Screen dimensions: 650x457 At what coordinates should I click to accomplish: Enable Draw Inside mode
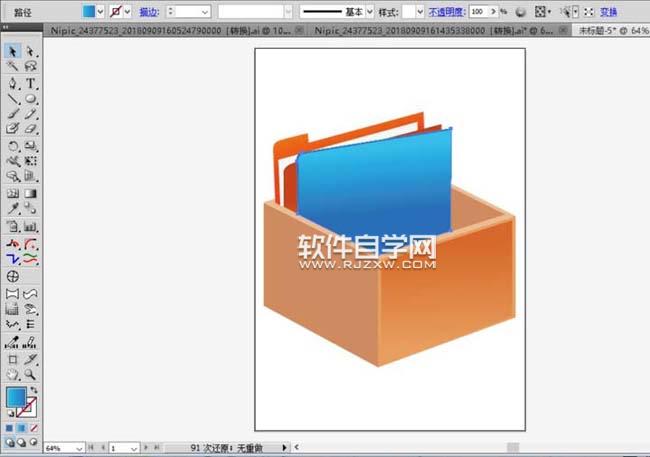(x=34, y=442)
